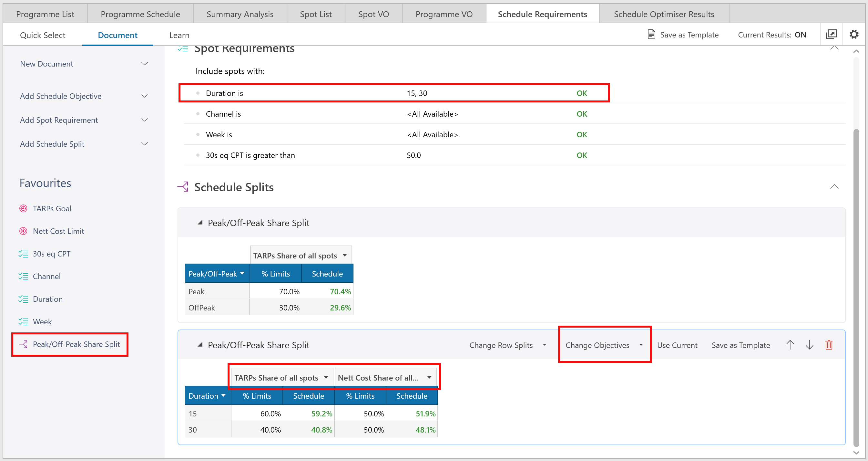This screenshot has width=868, height=461.
Task: Move split up with up arrow
Action: pos(790,345)
